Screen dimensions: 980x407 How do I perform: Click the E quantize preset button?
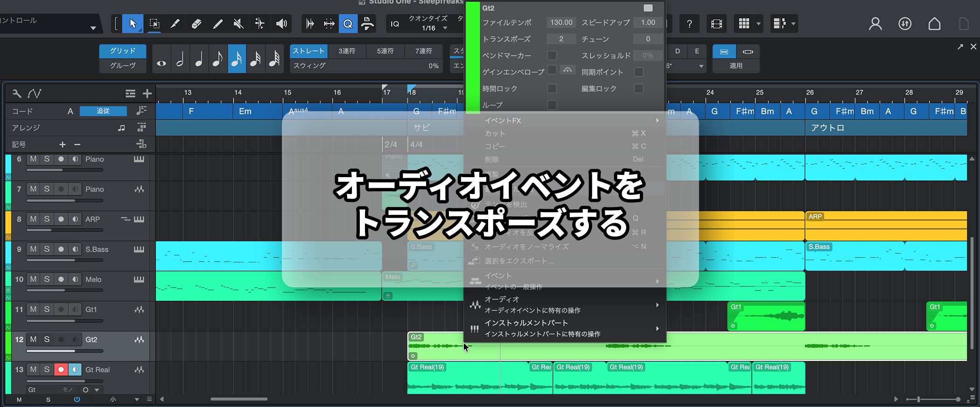point(697,51)
